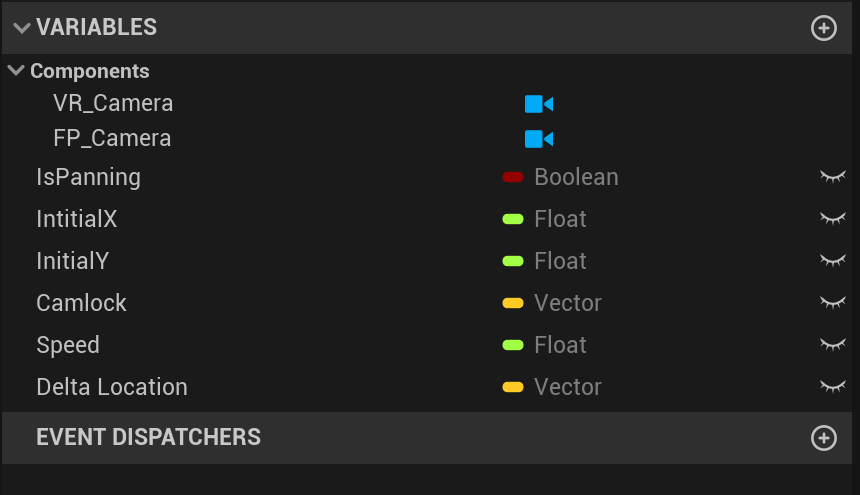Viewport: 860px width, 495px height.
Task: Click the red Boolean type pill for IsPanning
Action: tap(513, 177)
